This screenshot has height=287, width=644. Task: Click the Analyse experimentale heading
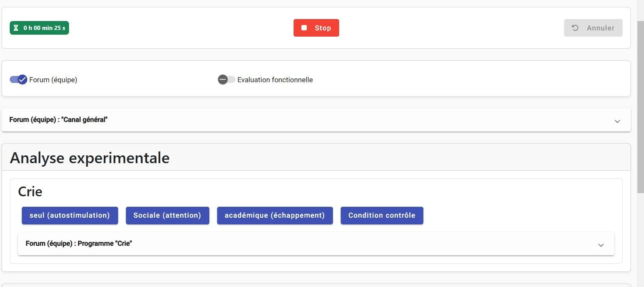pos(90,158)
